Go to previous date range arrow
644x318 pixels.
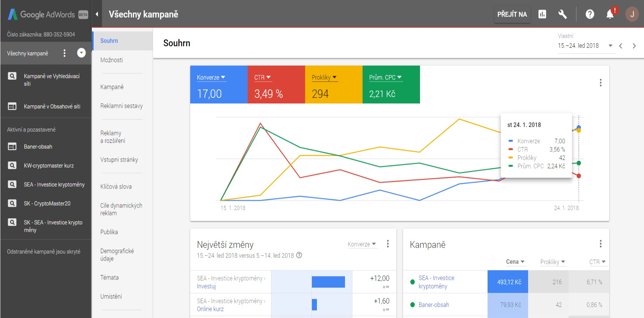coord(621,46)
